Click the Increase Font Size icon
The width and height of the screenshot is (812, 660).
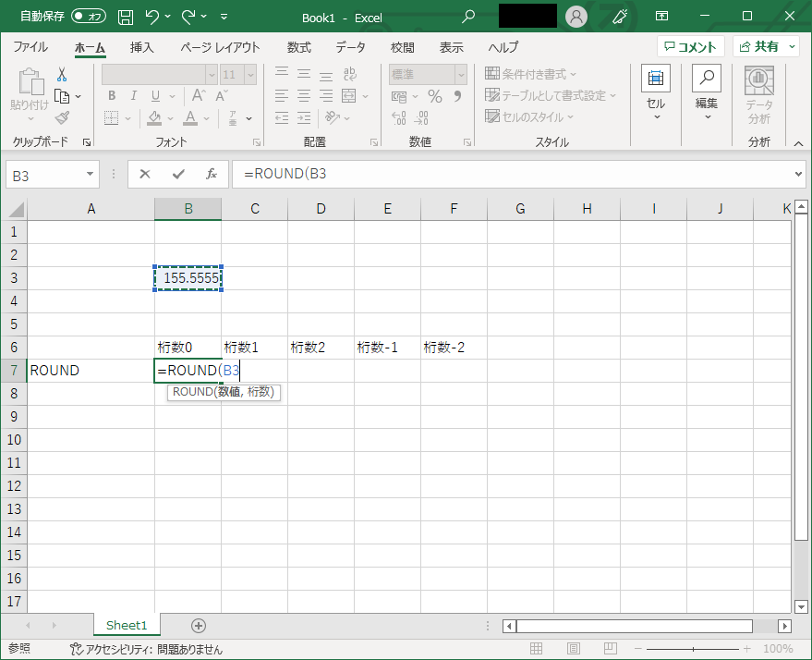coord(199,95)
